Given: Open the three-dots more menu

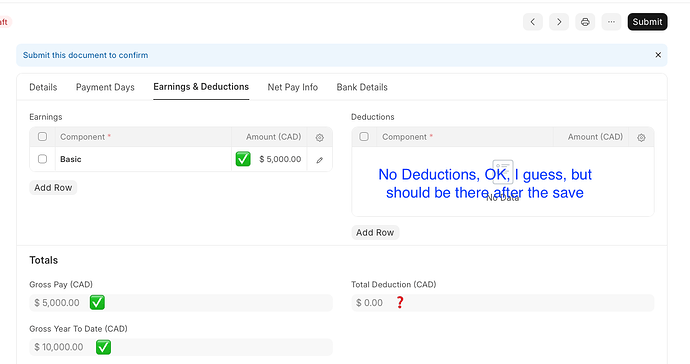Looking at the screenshot, I should tap(611, 22).
